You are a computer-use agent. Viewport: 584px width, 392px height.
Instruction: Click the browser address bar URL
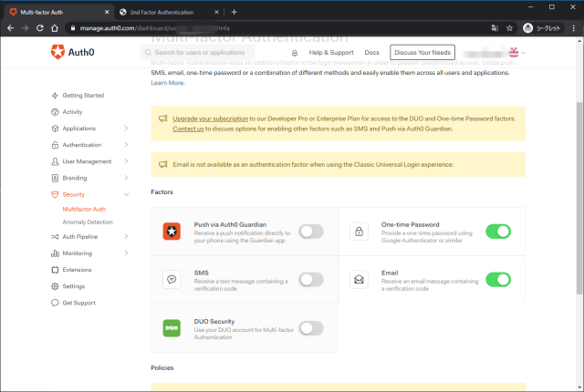pyautogui.click(x=154, y=28)
